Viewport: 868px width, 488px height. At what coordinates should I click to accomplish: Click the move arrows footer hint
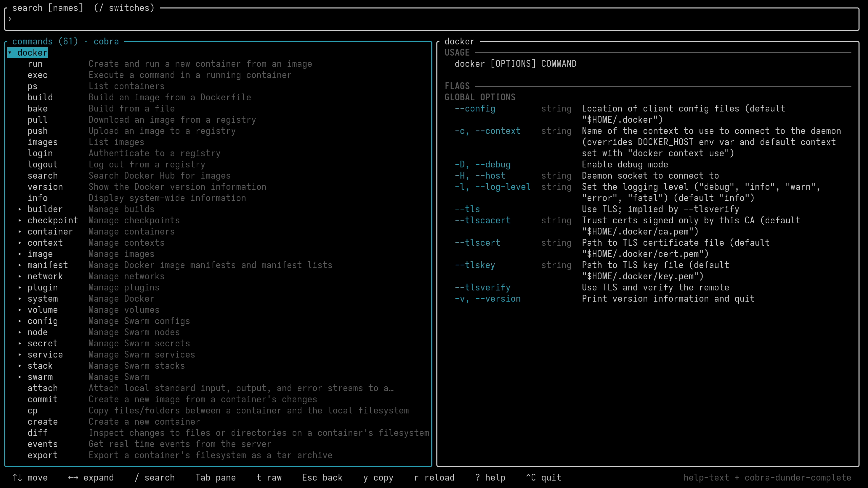30,478
